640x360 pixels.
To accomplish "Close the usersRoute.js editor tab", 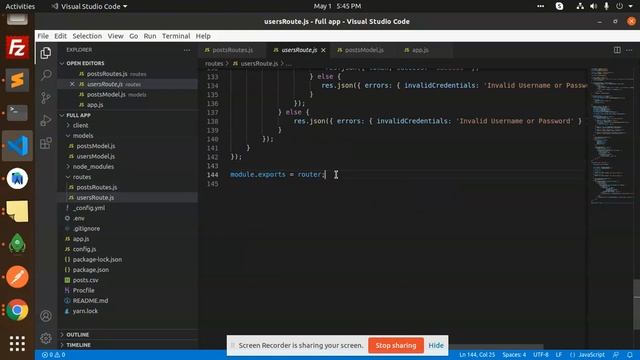I will 323,50.
